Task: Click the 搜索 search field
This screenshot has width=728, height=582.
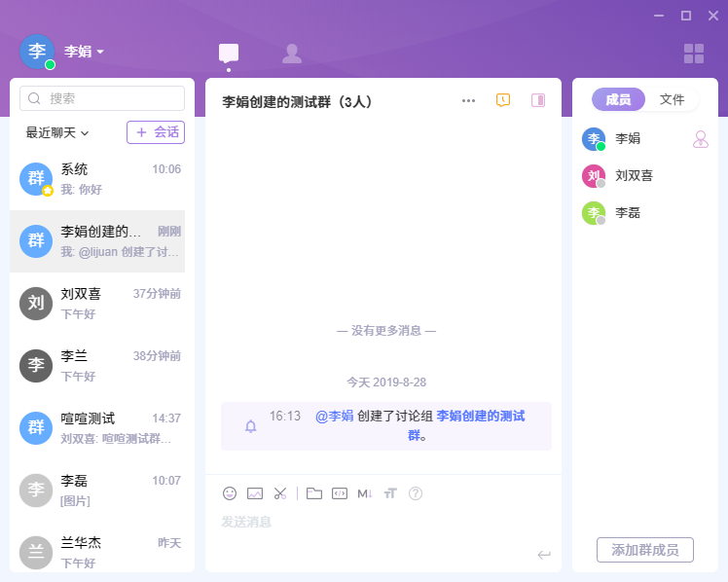Action: 102,98
